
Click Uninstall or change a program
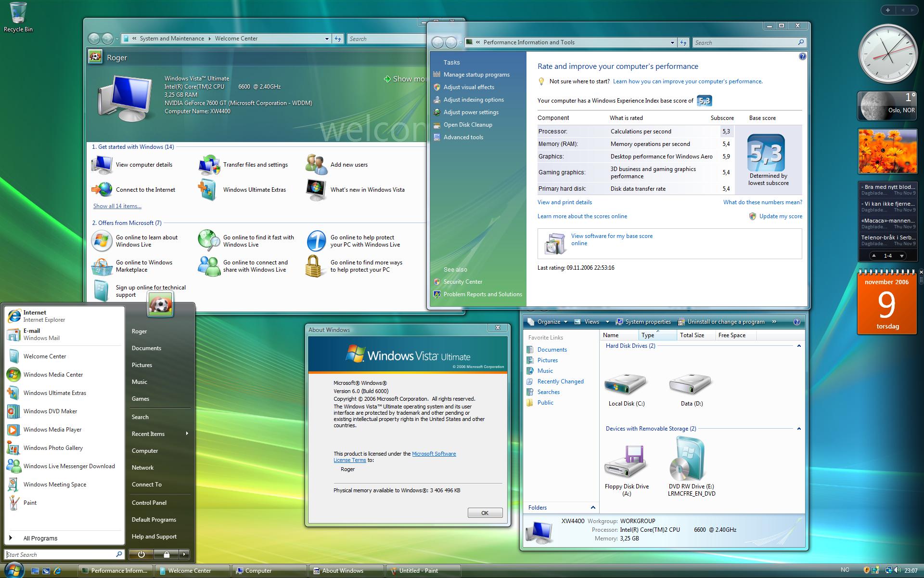coord(721,322)
